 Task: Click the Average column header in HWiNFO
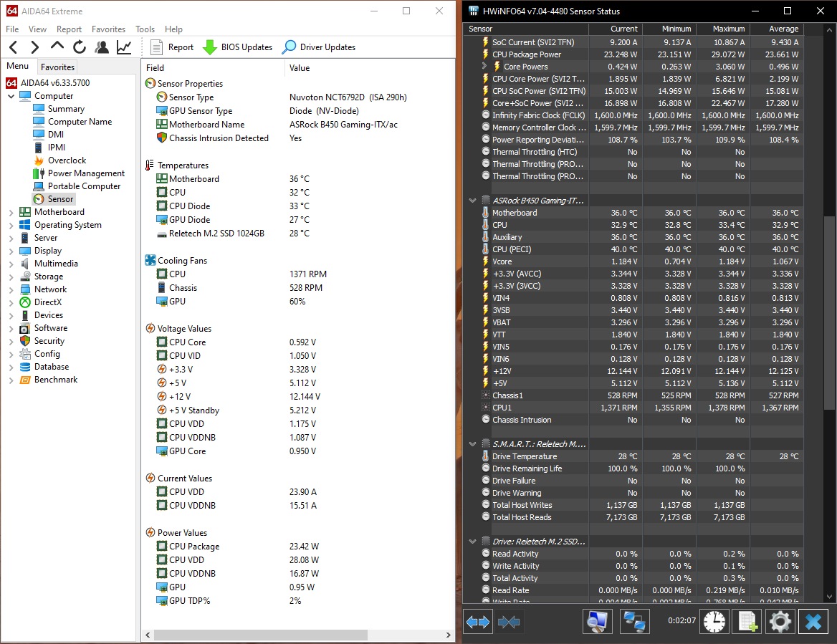pyautogui.click(x=777, y=29)
